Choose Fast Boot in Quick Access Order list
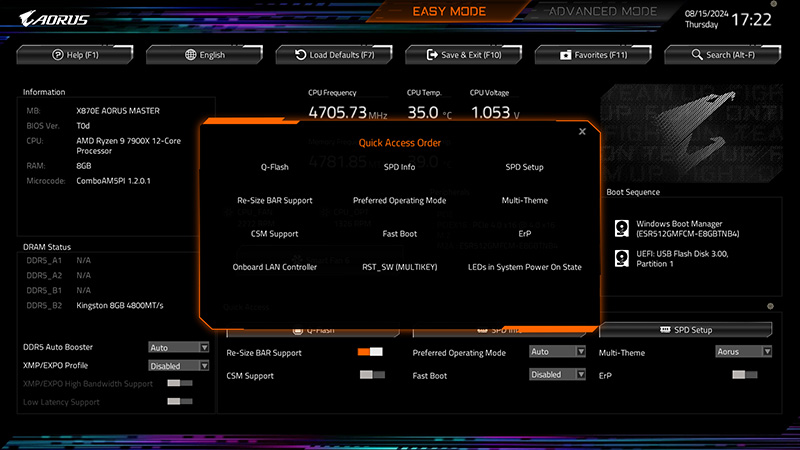The height and width of the screenshot is (450, 800). [400, 234]
